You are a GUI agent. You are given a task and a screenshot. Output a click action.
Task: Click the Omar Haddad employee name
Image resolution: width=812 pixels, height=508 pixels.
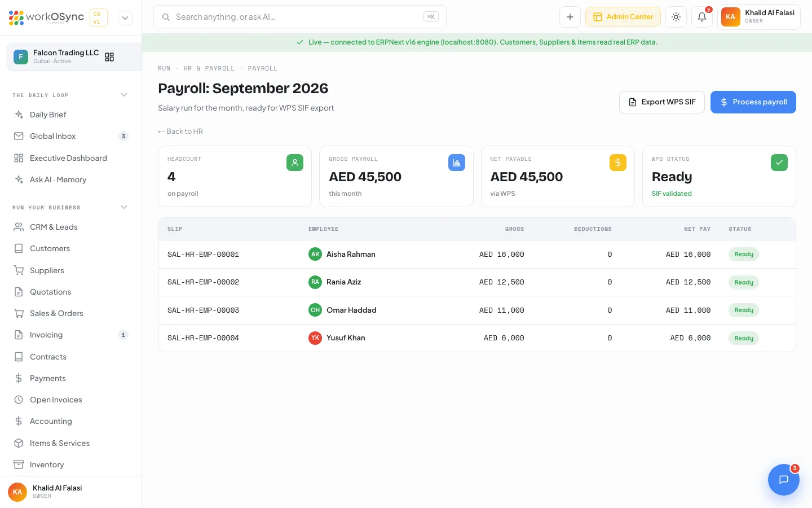click(351, 310)
